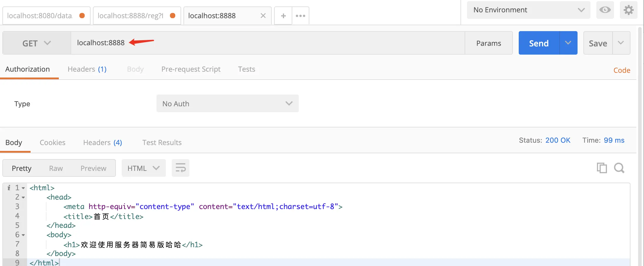Search within the response body
This screenshot has height=266, width=644.
point(619,168)
